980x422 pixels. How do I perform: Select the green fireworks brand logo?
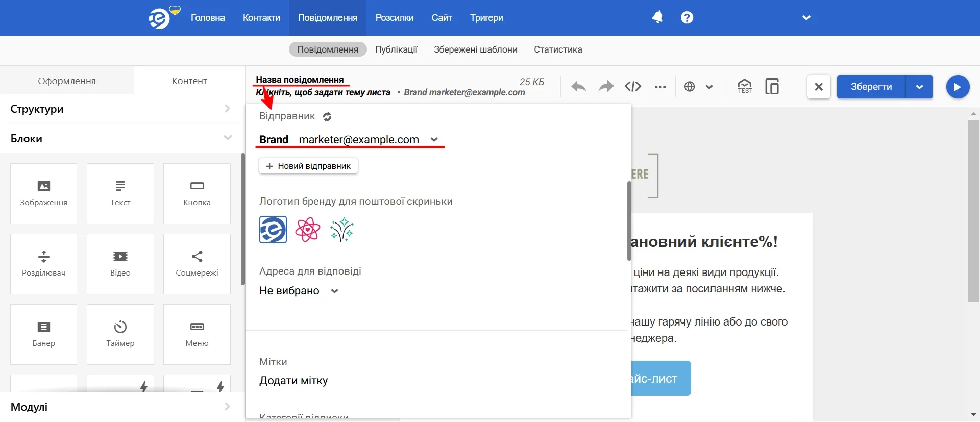pos(342,230)
